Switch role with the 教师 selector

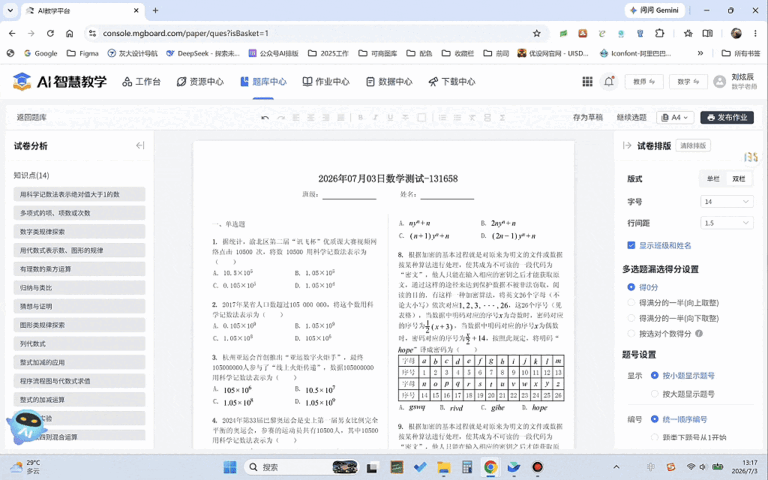[644, 82]
